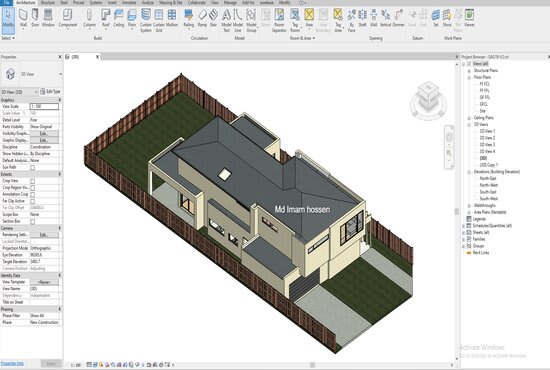Viewport: 550px width, 370px height.
Task: Enable Far Clip Active checkbox
Action: point(33,201)
